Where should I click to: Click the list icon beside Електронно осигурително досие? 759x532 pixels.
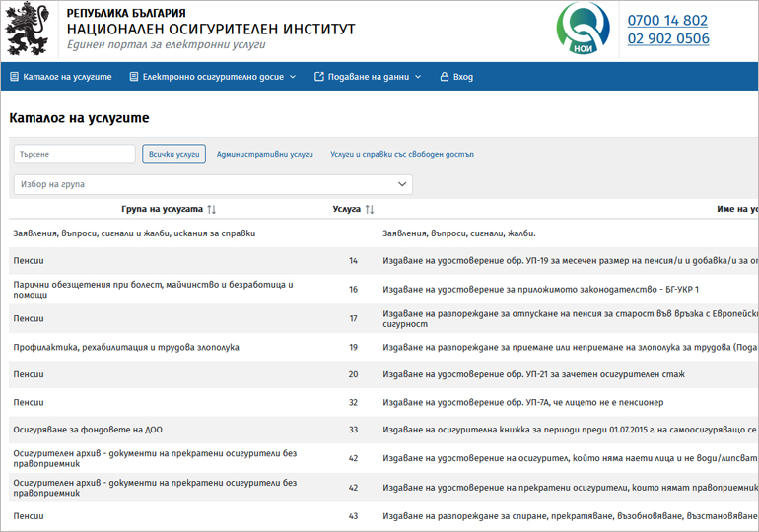[x=134, y=77]
